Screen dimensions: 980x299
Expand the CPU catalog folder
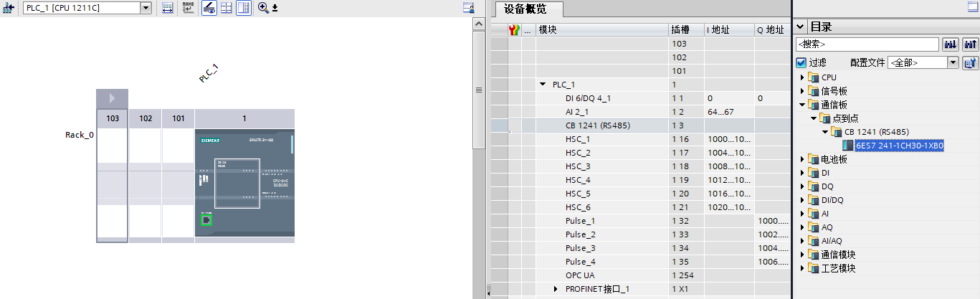click(x=802, y=77)
